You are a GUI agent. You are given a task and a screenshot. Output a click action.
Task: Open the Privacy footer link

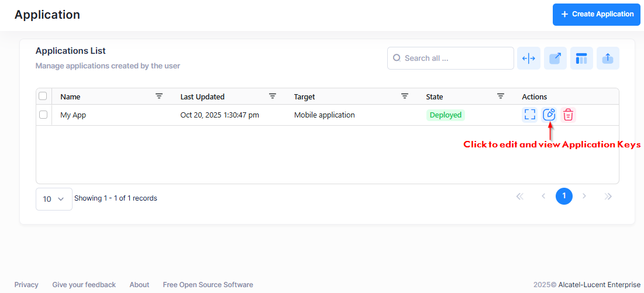point(26,285)
